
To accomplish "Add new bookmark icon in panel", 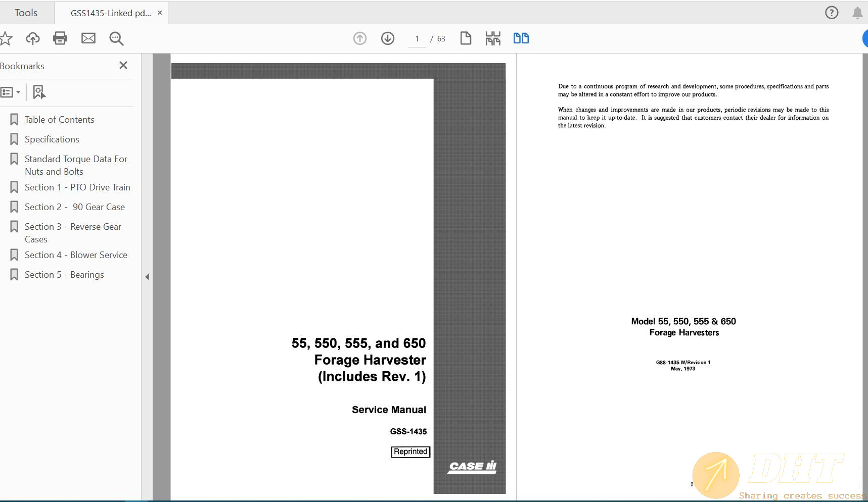I will click(x=39, y=92).
